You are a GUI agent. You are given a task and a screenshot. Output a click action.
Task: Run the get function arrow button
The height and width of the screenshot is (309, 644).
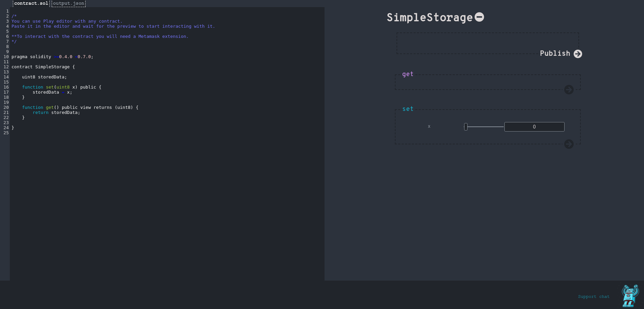(569, 90)
